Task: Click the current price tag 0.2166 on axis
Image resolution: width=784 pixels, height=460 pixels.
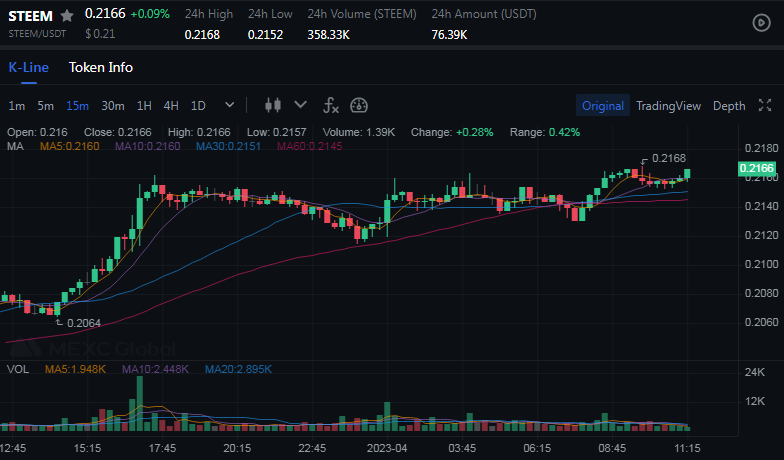Action: [x=757, y=168]
